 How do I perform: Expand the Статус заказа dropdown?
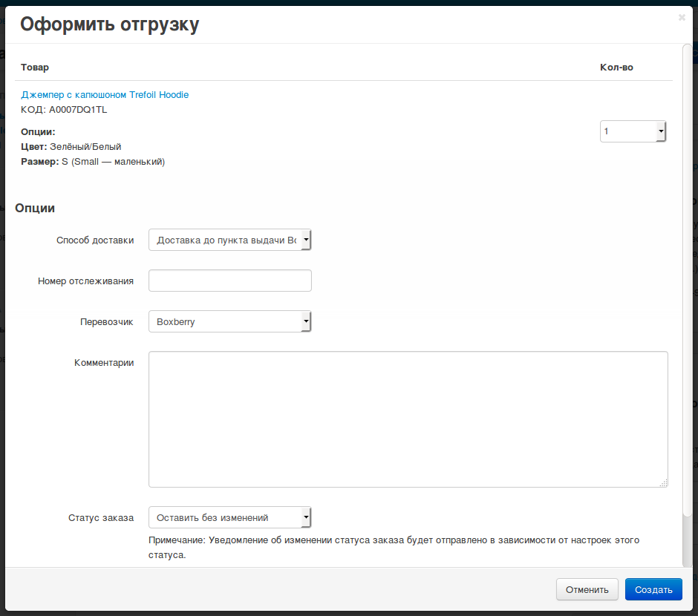(x=229, y=517)
